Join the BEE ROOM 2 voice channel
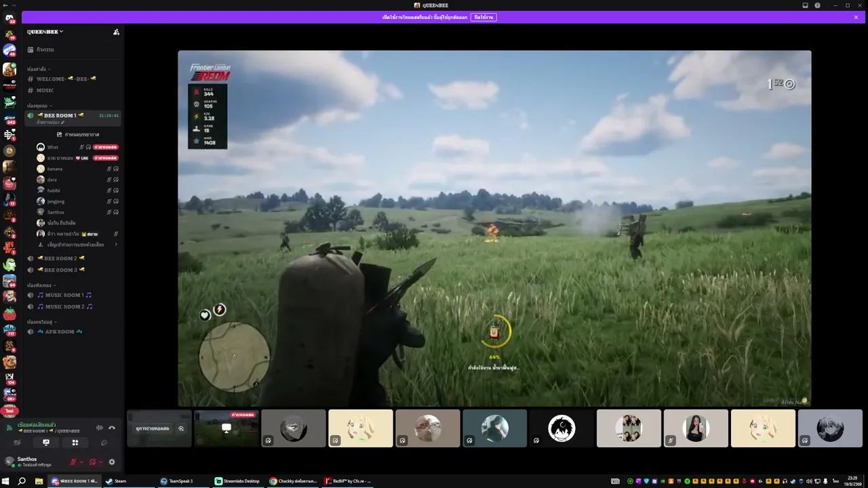 [x=73, y=258]
